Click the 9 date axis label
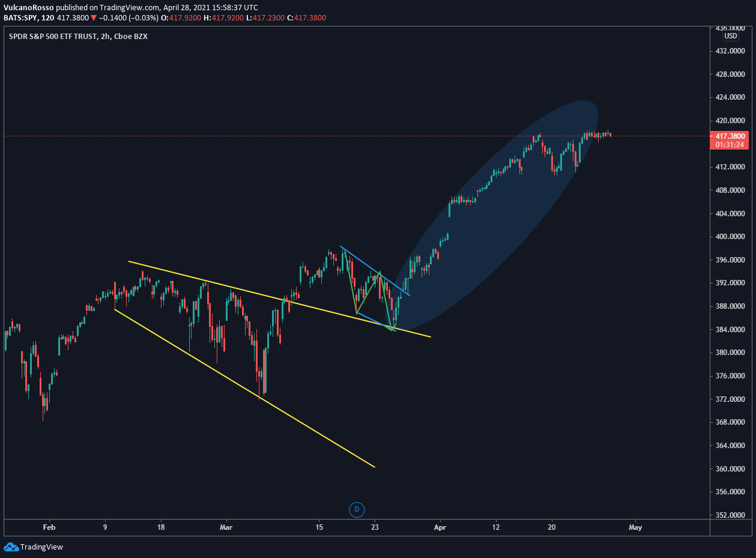The width and height of the screenshot is (756, 558). (105, 527)
